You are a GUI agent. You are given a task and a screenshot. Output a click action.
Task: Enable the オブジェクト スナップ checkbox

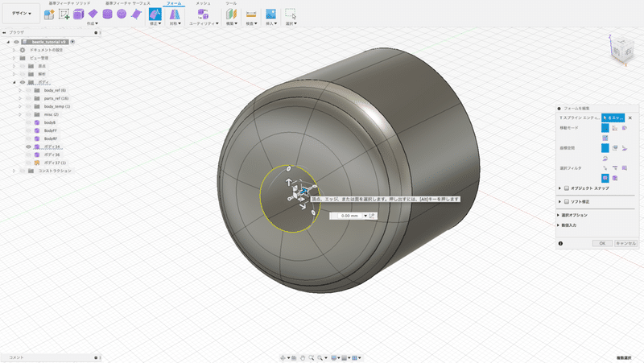click(567, 188)
